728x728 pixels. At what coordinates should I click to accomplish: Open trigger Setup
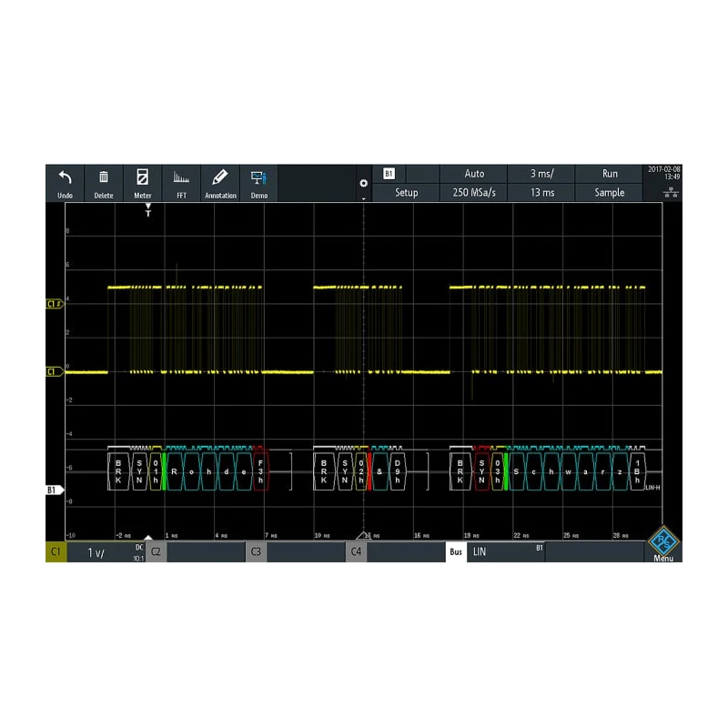(406, 192)
